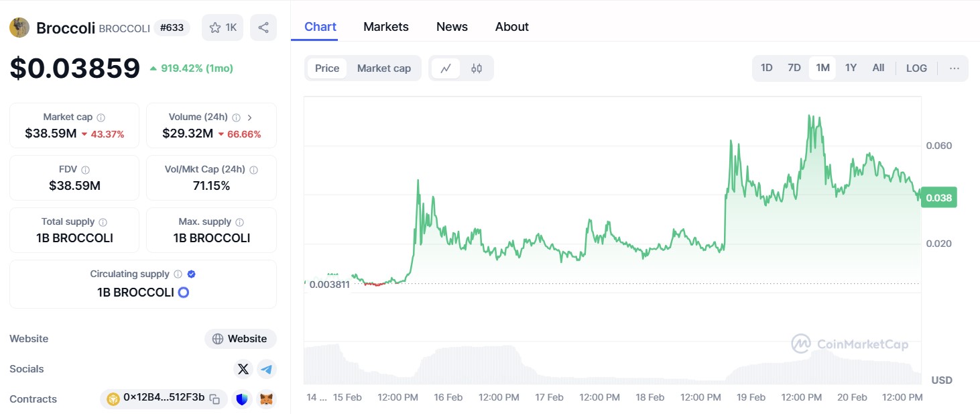Viewport: 980px width, 414px height.
Task: Enable LOG scale on chart
Action: (916, 68)
